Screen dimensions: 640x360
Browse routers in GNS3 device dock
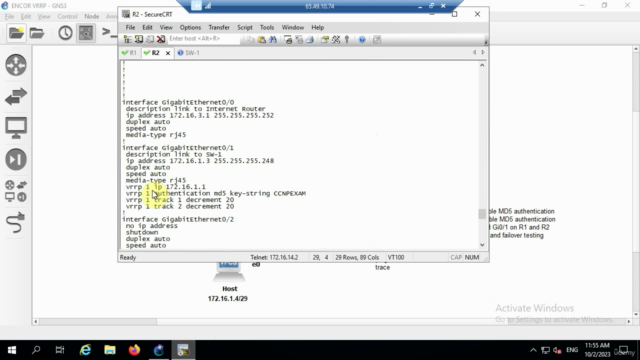click(16, 65)
